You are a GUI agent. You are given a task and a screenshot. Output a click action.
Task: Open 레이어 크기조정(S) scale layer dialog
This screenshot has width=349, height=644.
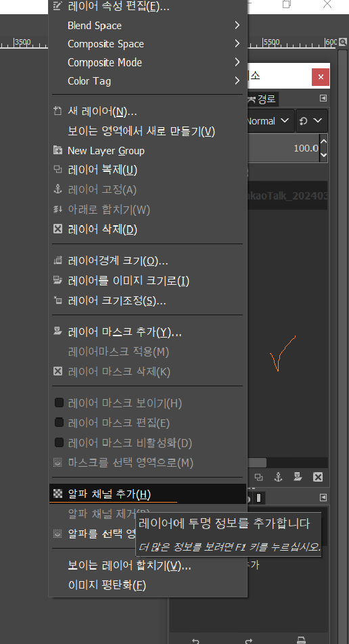tap(148, 301)
